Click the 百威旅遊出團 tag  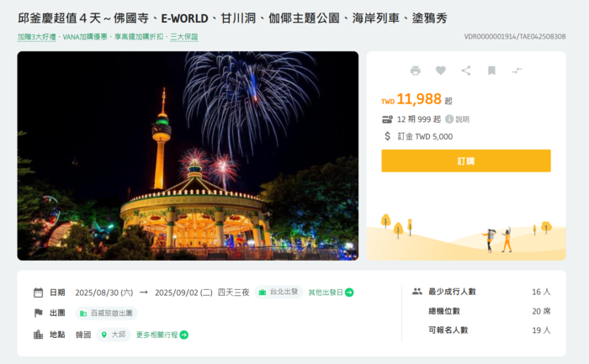click(107, 314)
